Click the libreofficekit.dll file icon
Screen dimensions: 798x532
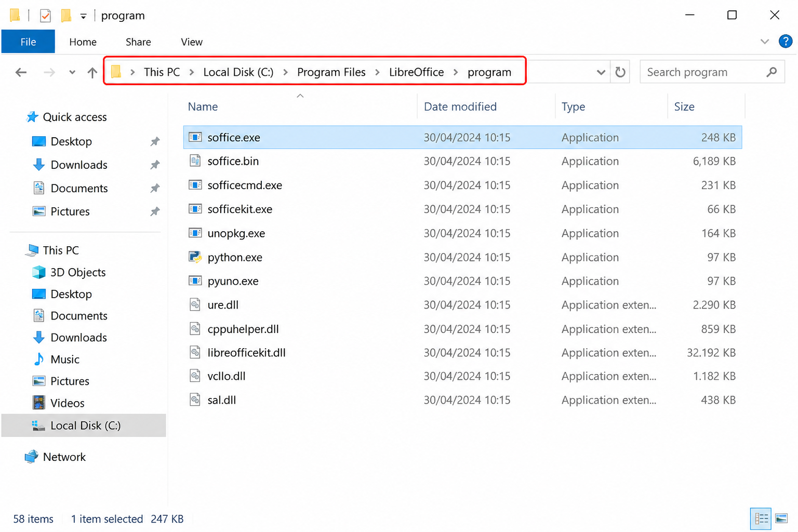pos(195,352)
